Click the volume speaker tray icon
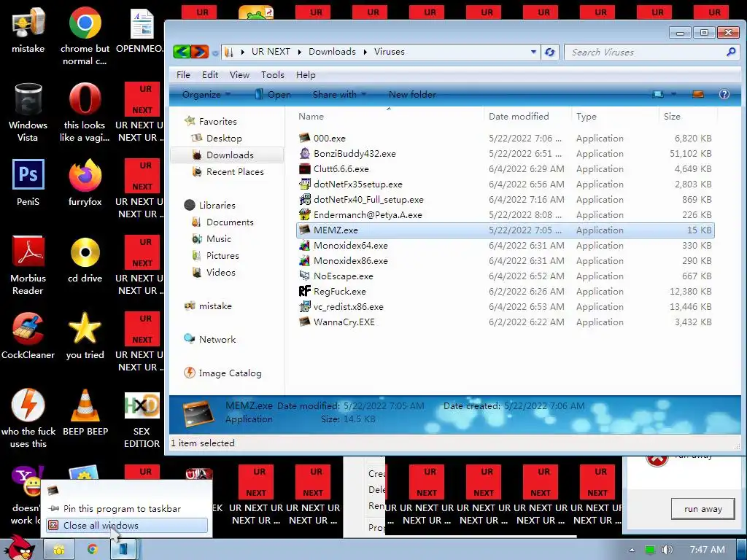The image size is (747, 560). click(x=667, y=550)
